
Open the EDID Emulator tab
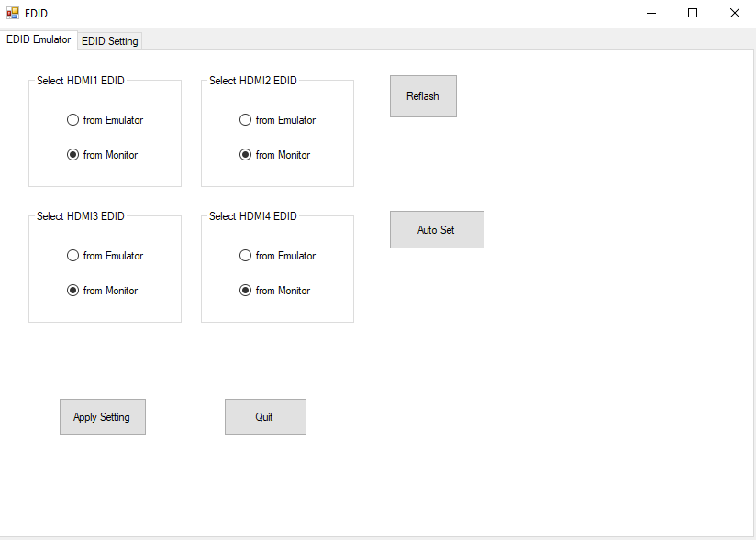pyautogui.click(x=39, y=39)
